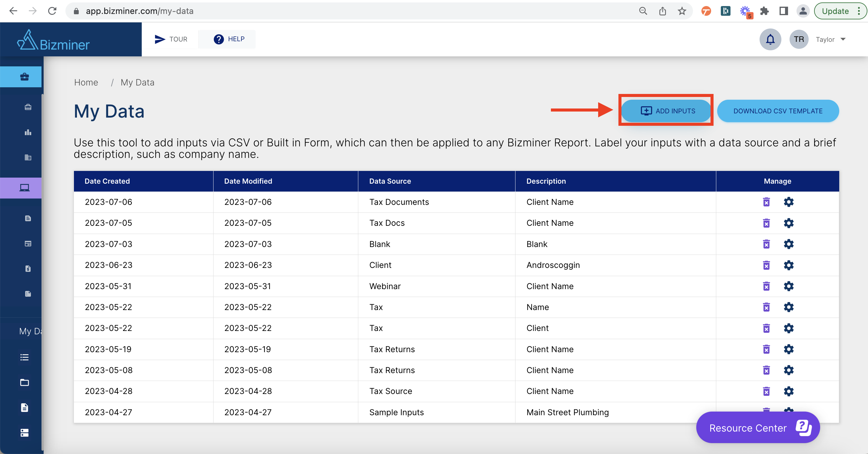Go to Home breadcrumb link
The width and height of the screenshot is (868, 454).
coord(86,83)
